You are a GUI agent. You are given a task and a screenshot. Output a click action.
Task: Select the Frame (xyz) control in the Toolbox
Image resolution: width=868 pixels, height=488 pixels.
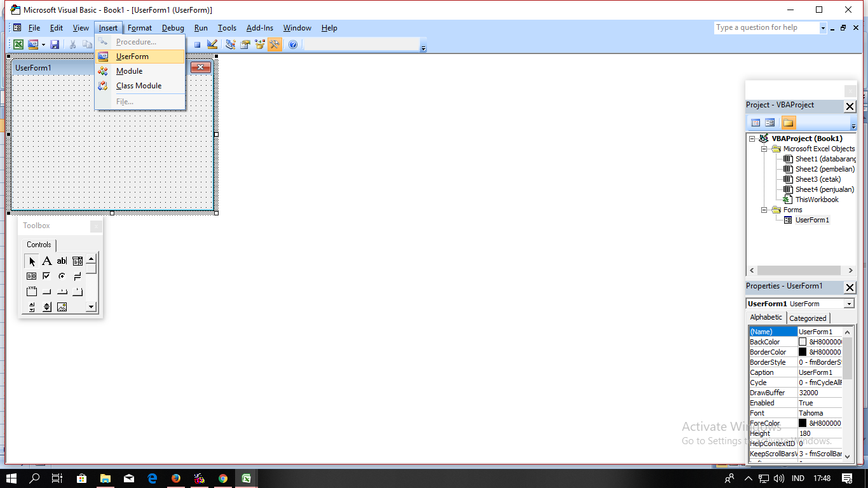coord(32,291)
